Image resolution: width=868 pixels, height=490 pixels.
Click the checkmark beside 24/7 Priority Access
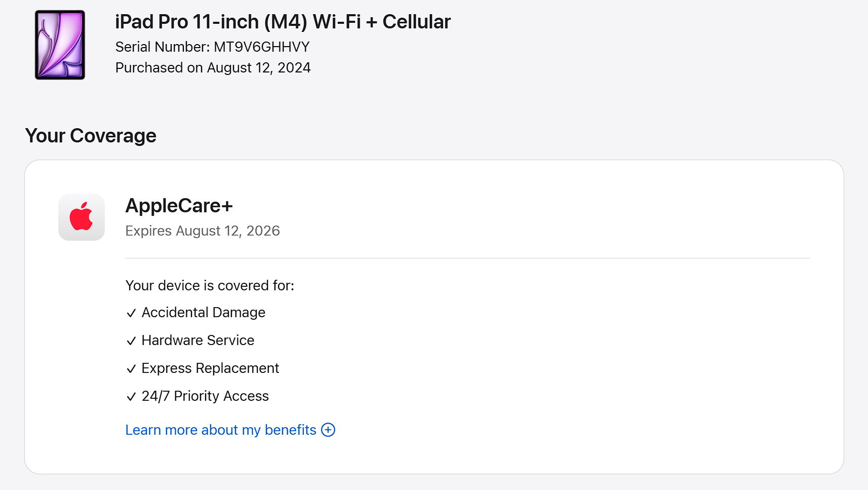[x=131, y=397]
